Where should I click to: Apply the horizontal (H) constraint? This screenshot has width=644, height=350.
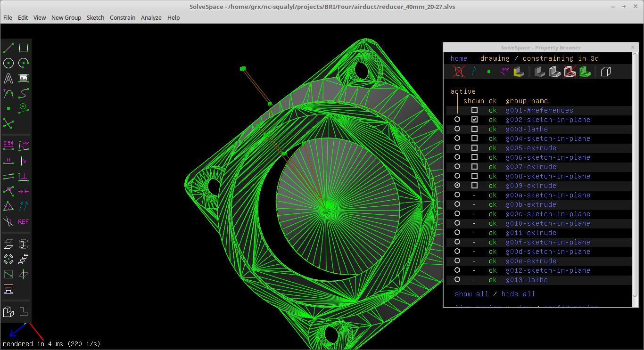point(8,161)
